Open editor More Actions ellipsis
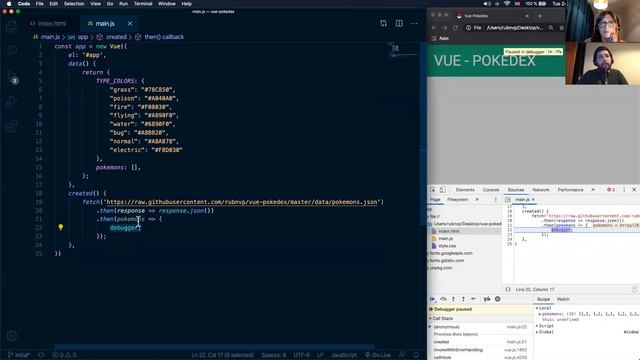Screen dimensions: 640x360 click(x=414, y=23)
